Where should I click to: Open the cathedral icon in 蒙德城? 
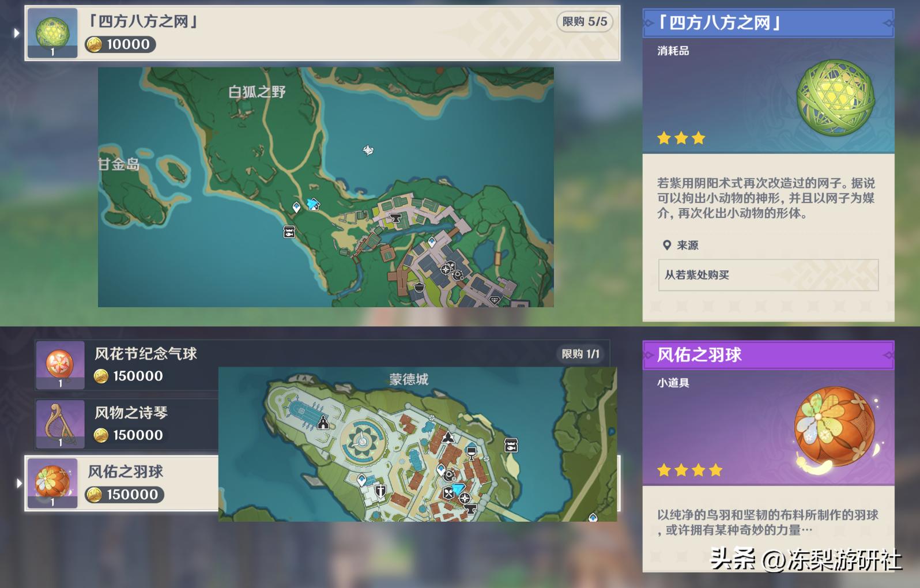(x=323, y=423)
